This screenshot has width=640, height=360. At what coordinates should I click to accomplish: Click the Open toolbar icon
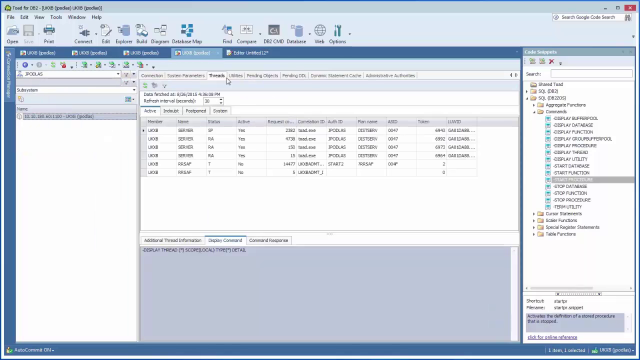coord(12,34)
